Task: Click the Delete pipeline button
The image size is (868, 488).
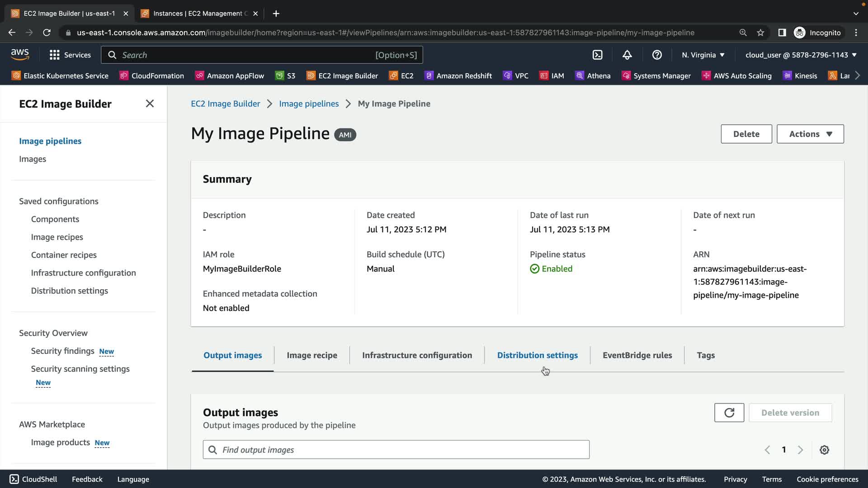Action: click(746, 134)
